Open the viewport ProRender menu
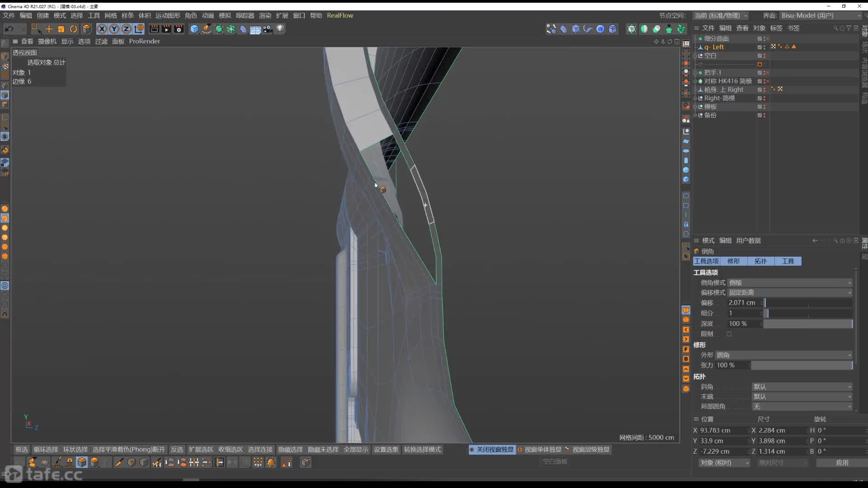Screen dimensions: 868x488 coord(145,41)
